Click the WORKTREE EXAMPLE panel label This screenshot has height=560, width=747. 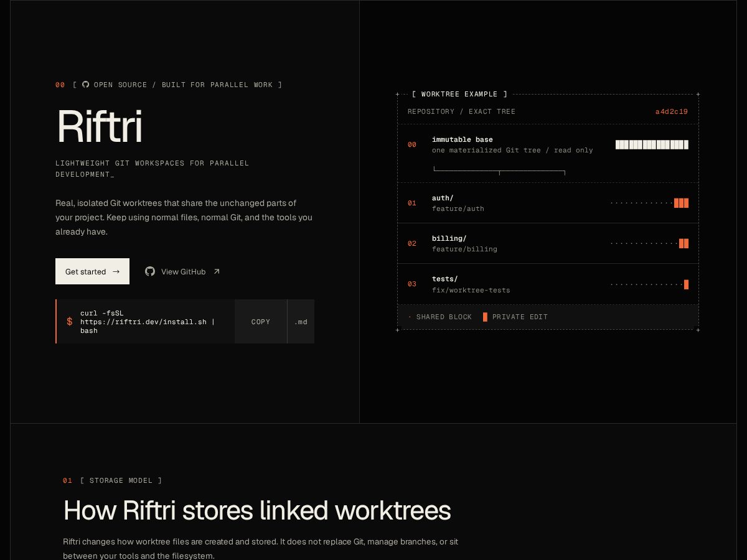[459, 94]
